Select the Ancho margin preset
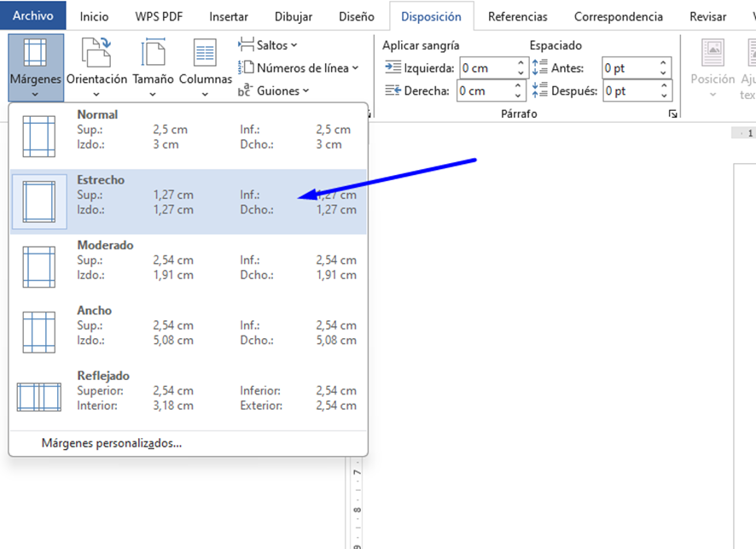This screenshot has height=549, width=756. [x=38, y=332]
